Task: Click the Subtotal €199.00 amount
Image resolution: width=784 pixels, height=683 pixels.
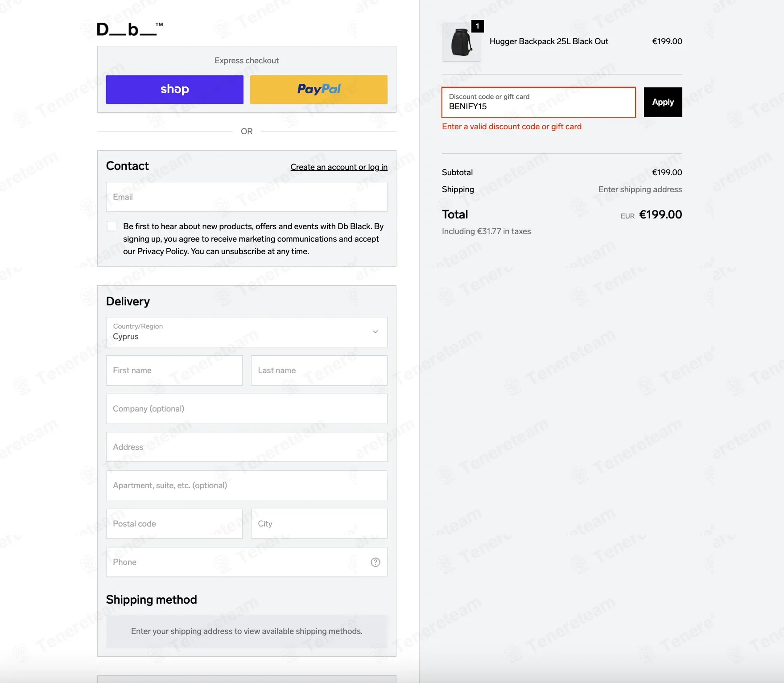Action: tap(667, 173)
